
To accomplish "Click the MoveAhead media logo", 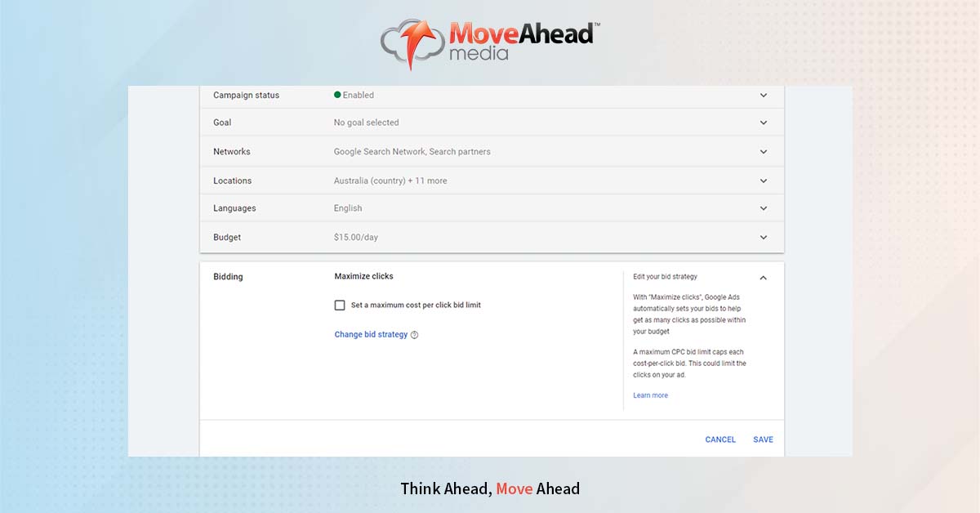I will [490, 43].
